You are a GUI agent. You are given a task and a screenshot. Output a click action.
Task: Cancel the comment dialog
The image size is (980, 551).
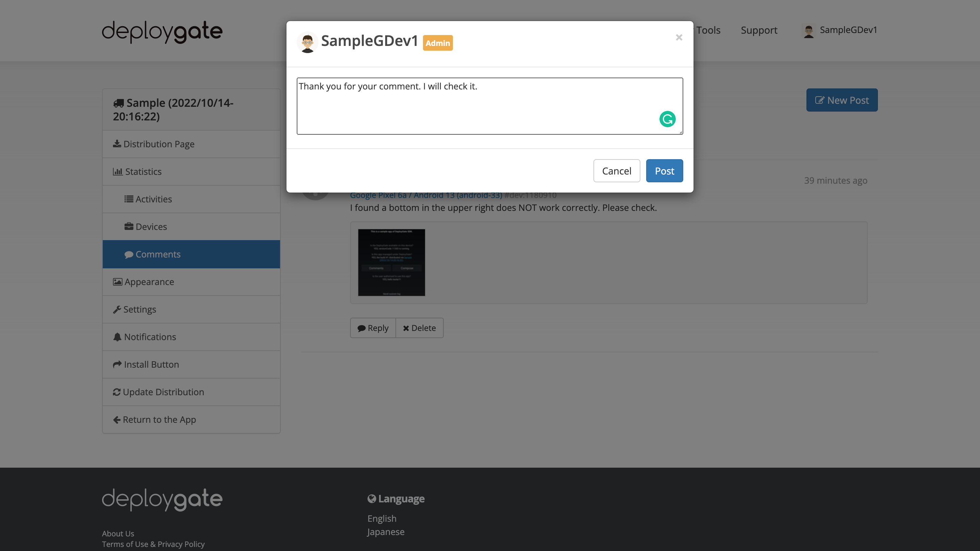point(616,171)
